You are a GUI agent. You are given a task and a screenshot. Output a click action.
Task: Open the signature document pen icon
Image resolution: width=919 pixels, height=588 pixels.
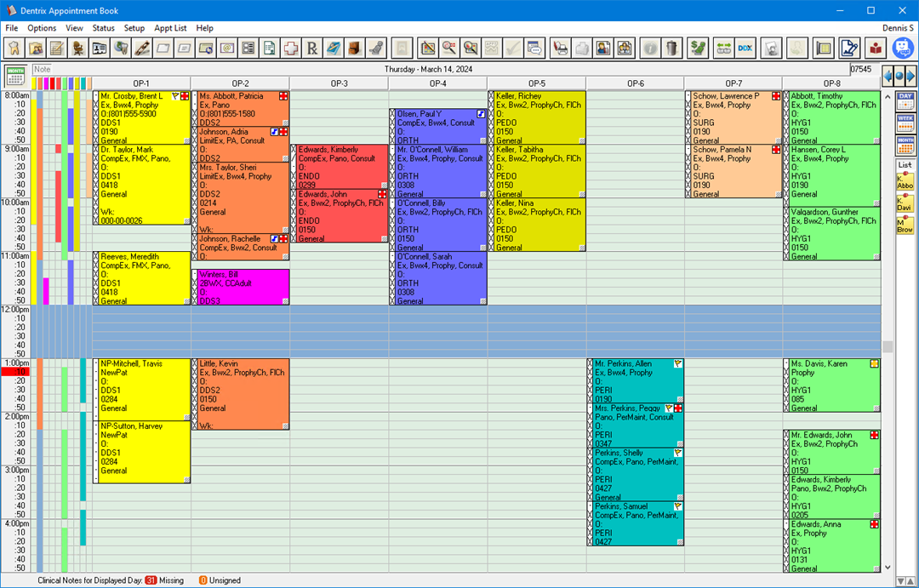coord(848,48)
